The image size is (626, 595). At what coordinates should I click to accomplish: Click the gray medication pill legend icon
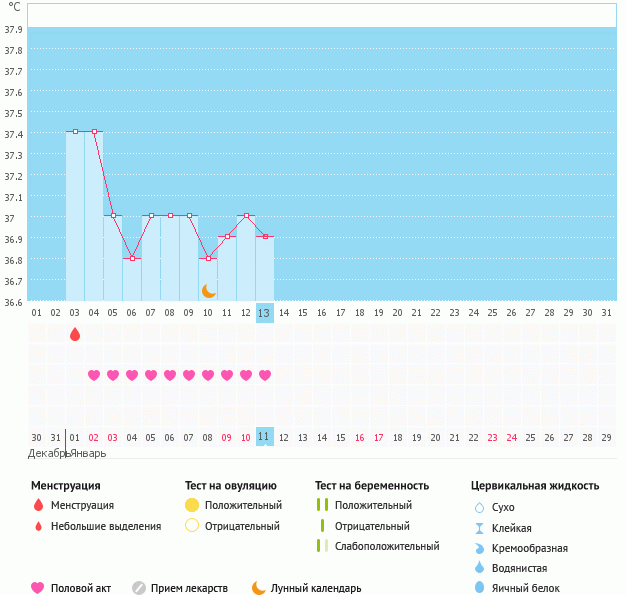coord(139,588)
